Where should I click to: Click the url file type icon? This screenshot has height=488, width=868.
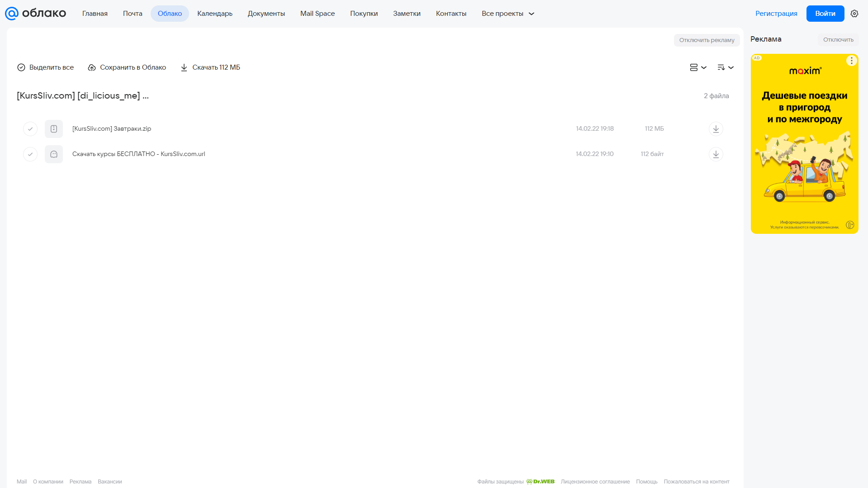pos(54,154)
